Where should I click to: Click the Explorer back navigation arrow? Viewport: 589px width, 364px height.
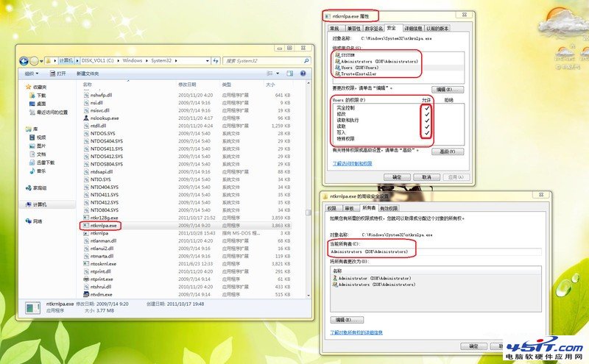click(x=24, y=61)
